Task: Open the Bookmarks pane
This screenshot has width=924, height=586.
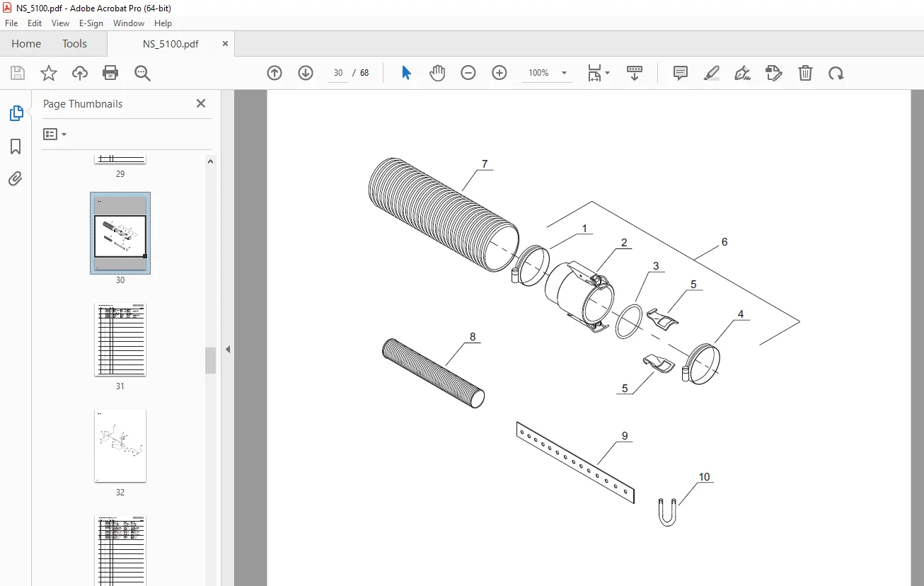Action: pos(16,146)
